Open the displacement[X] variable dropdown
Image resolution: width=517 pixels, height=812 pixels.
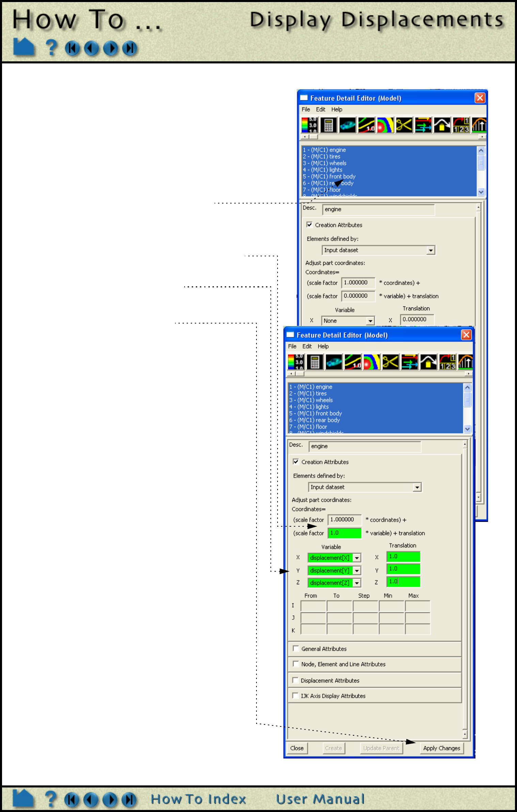click(x=334, y=558)
